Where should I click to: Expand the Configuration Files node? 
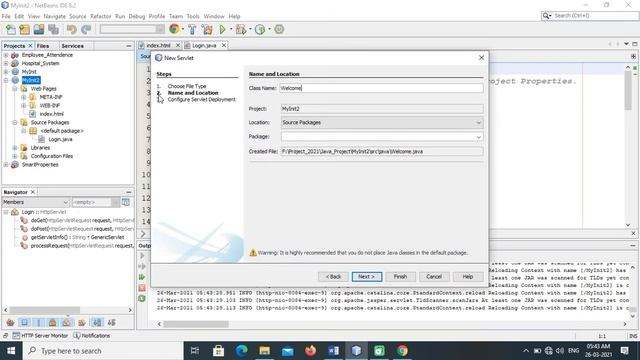[x=15, y=156]
